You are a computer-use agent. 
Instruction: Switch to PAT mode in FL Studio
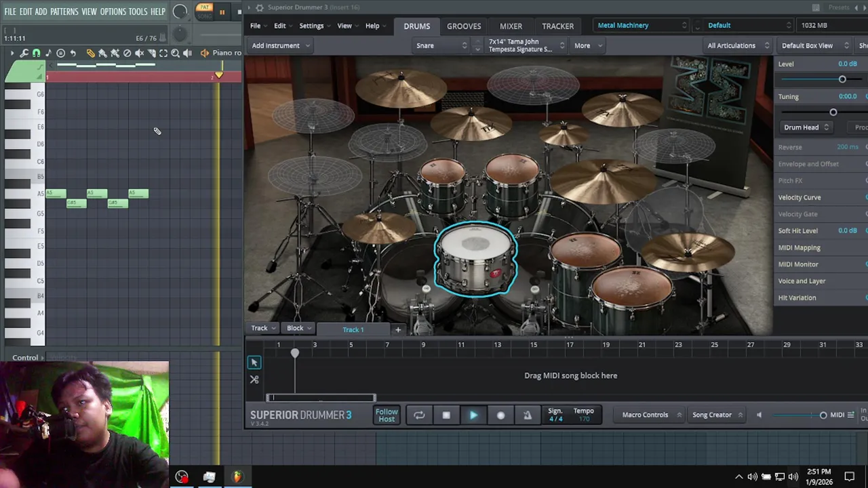[x=203, y=8]
